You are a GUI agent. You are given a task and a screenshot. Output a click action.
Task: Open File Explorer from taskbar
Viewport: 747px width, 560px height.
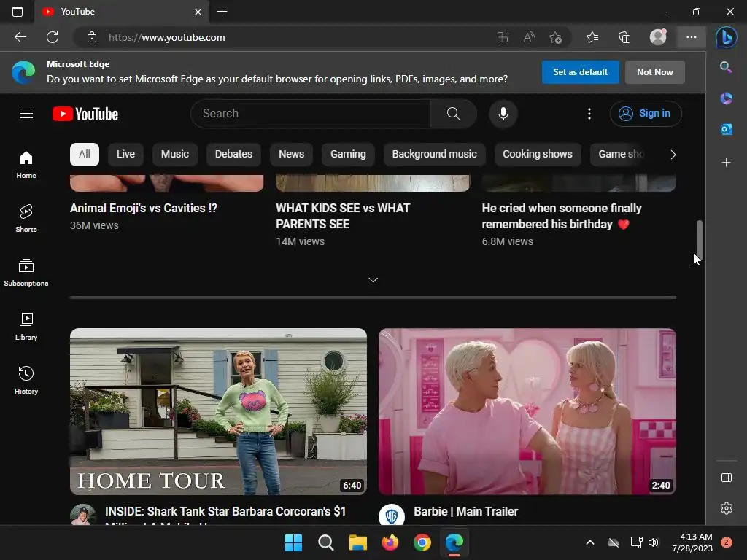point(357,542)
